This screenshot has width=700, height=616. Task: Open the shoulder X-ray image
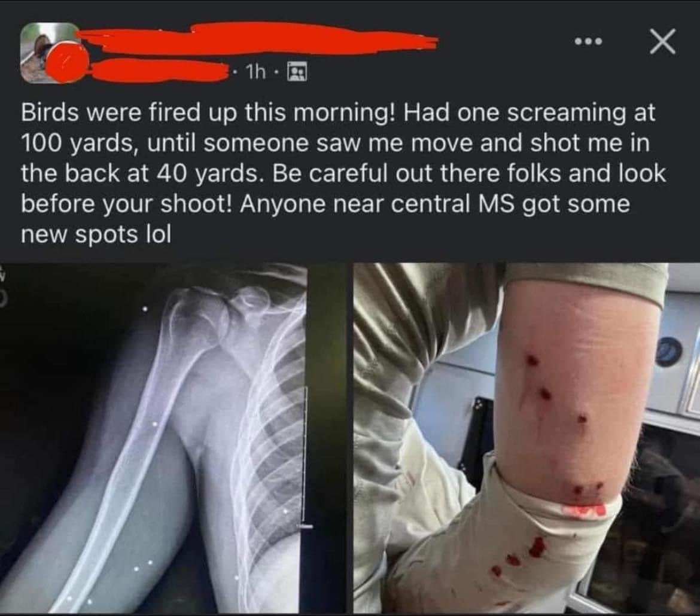pyautogui.click(x=153, y=438)
